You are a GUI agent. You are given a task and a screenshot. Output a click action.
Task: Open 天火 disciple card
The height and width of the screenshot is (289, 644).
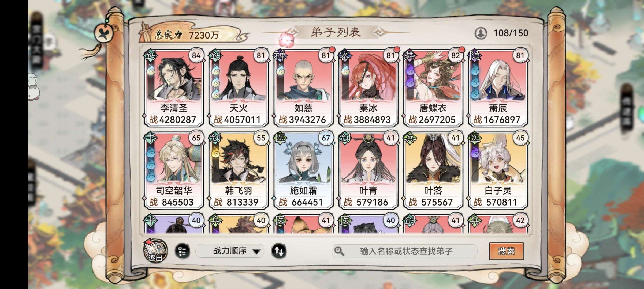point(239,88)
